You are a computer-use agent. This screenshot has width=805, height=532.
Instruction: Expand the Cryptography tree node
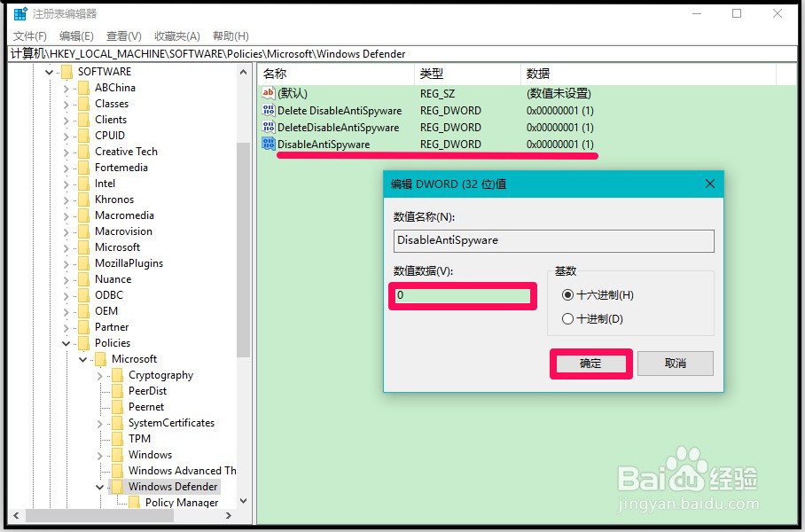(x=99, y=376)
